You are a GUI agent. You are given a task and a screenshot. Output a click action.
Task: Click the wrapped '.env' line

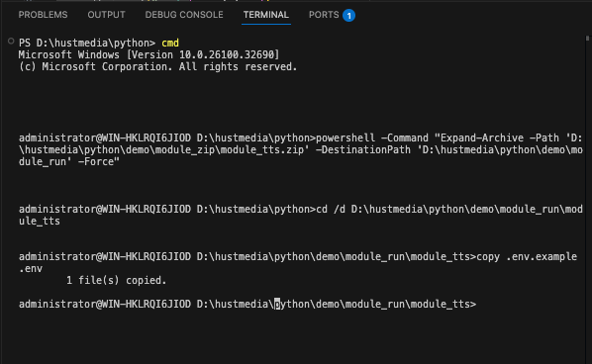click(31, 269)
